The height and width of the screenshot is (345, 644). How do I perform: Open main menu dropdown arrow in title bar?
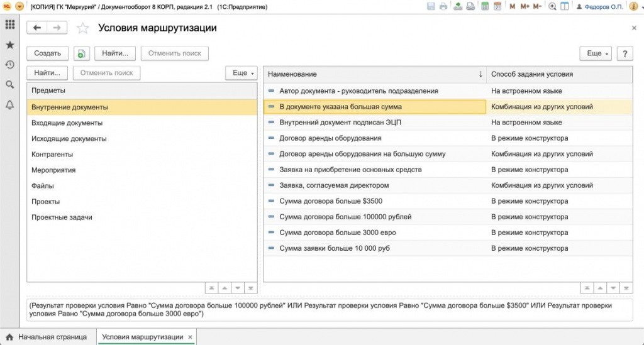(19, 6)
